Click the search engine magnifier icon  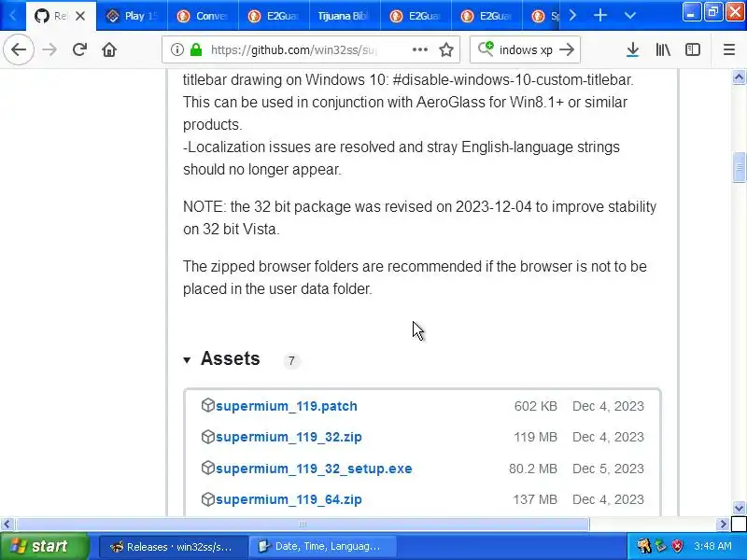tap(486, 49)
